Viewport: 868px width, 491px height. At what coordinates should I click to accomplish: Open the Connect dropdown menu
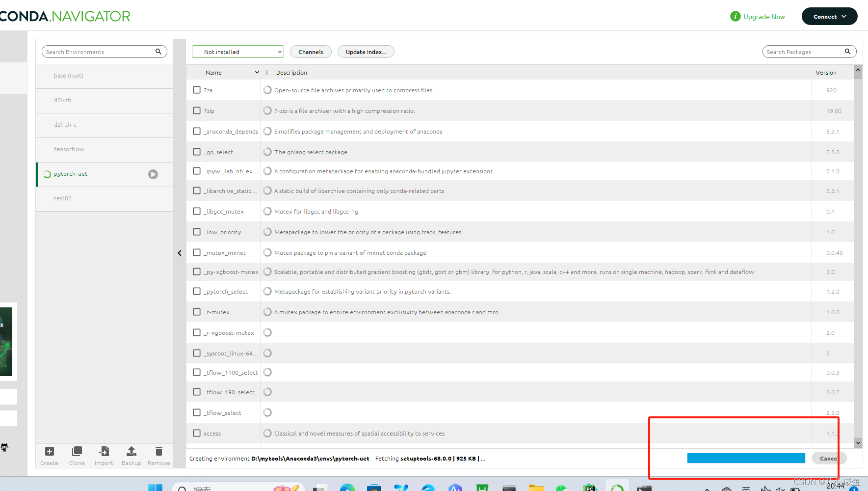point(829,16)
